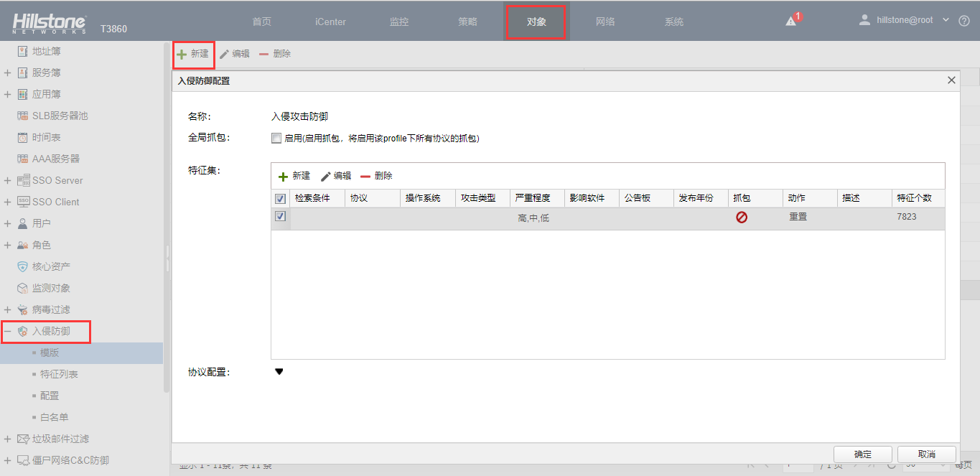Click the red capture-disabled icon in row
Screen dimensions: 980x476
pos(742,217)
